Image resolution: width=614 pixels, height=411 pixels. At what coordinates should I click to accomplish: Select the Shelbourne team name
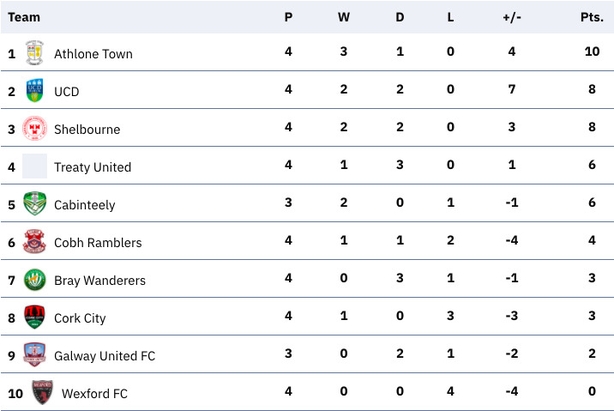click(x=87, y=129)
